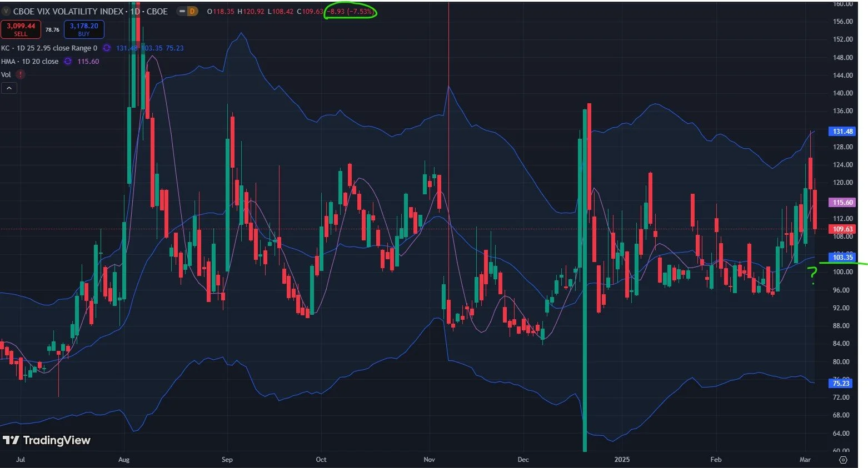Click the red SELL 3,099.44 button
The image size is (868, 468).
(x=21, y=29)
